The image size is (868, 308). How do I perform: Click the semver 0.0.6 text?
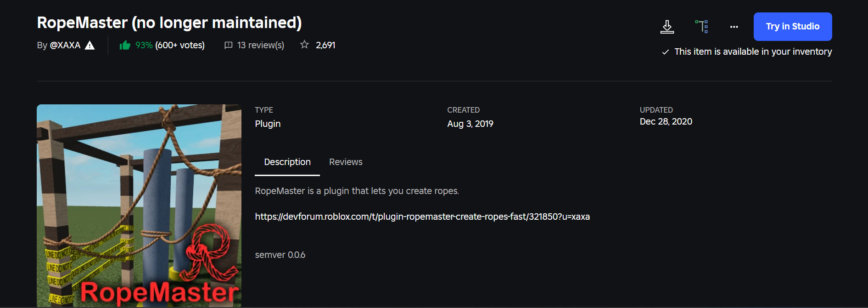click(280, 255)
